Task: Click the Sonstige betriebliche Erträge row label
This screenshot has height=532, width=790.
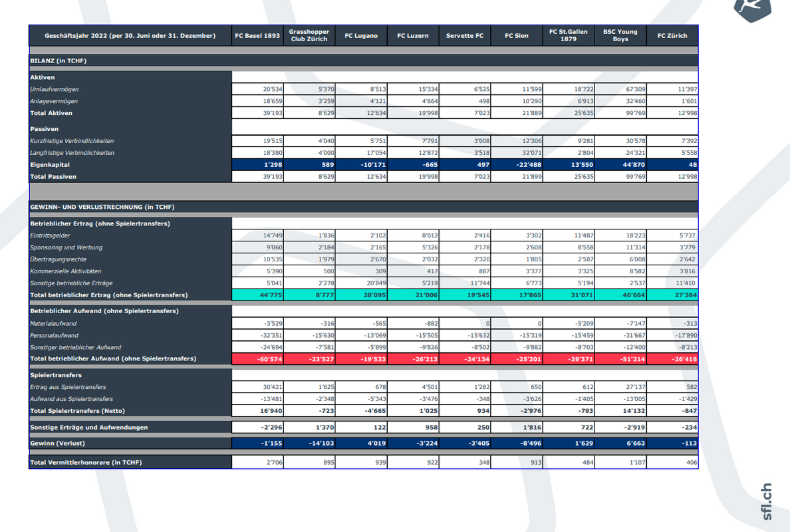Action: pos(72,283)
